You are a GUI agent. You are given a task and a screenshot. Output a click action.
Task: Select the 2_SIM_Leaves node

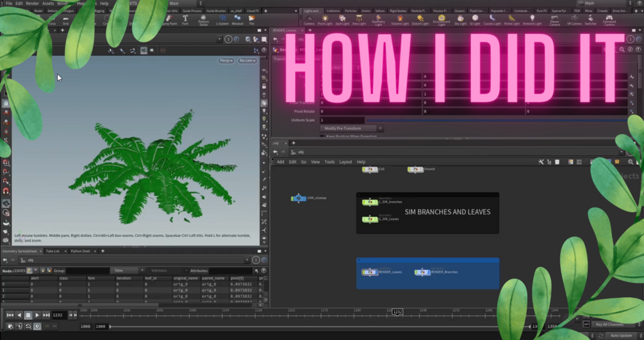tap(370, 219)
